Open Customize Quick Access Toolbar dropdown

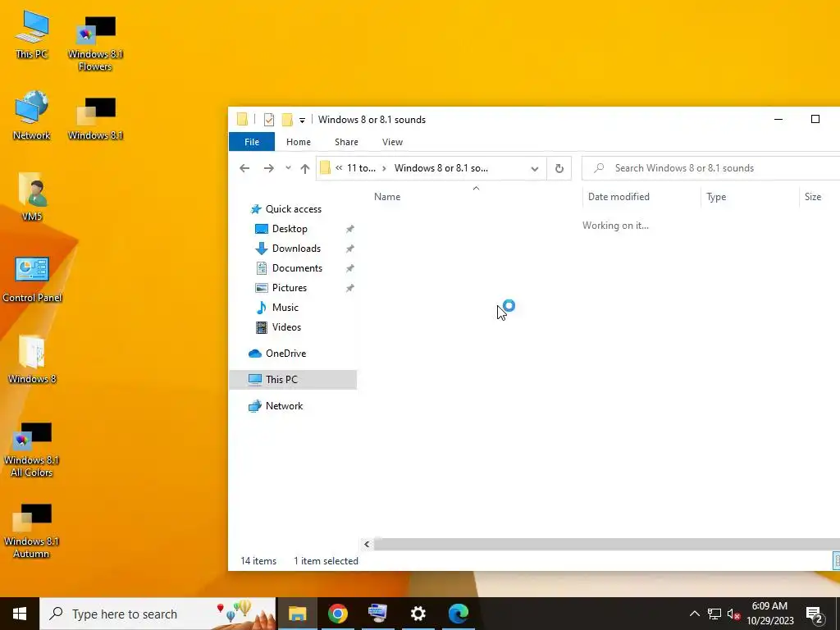(x=302, y=120)
